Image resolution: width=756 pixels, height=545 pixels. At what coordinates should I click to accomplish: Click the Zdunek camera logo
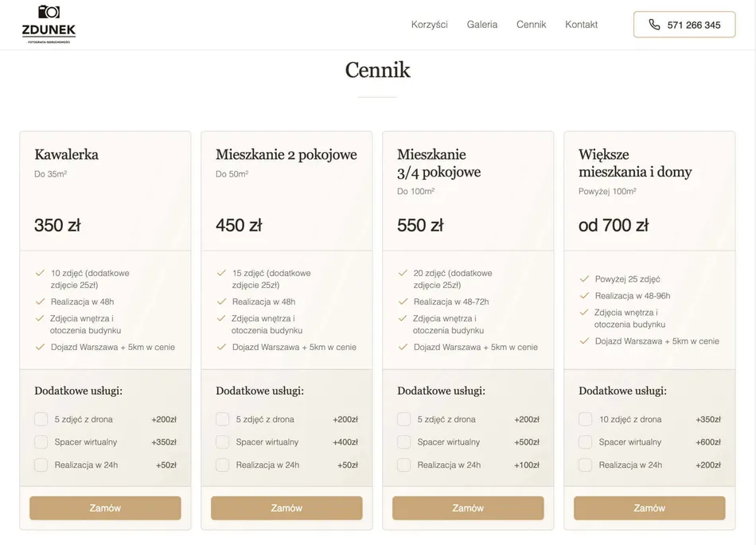coord(49,23)
